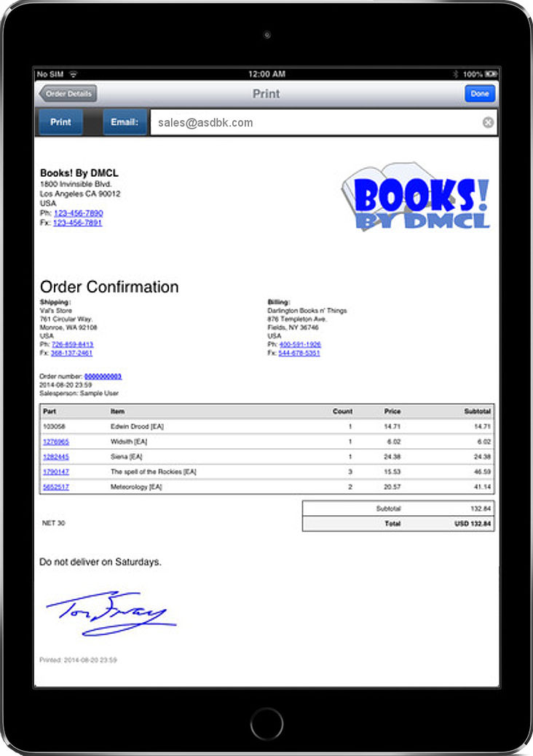Select the Meteorology [EA] item
Viewport: 533px width, 756px height.
[x=136, y=487]
